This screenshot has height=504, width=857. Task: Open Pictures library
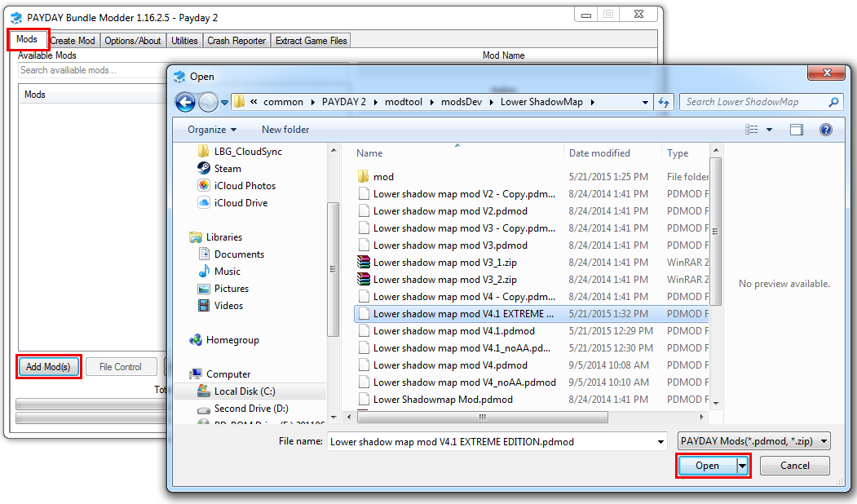[x=232, y=289]
